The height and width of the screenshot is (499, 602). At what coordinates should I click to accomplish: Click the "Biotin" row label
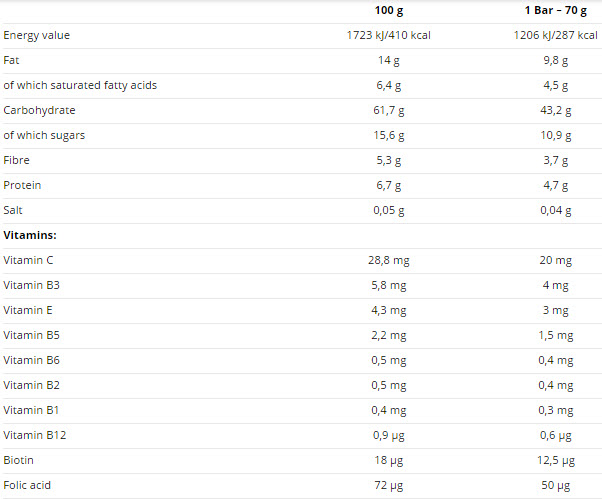pos(20,460)
